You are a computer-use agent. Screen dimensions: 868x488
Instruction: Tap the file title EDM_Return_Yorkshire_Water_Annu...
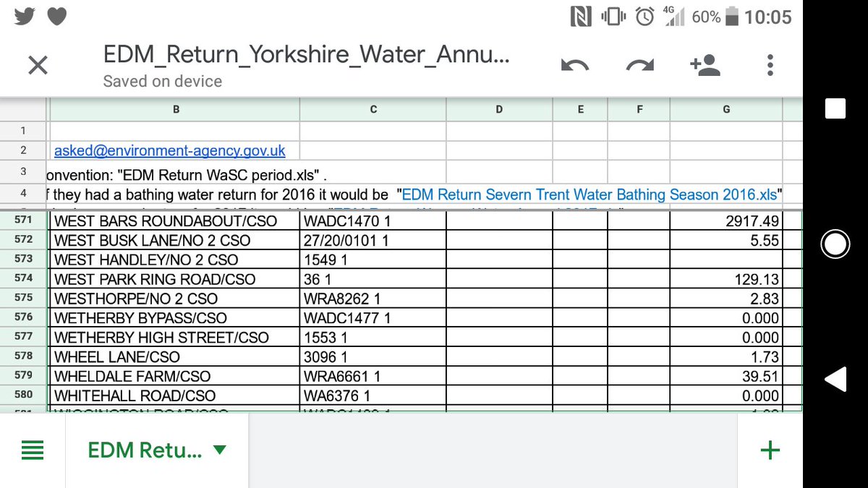307,55
